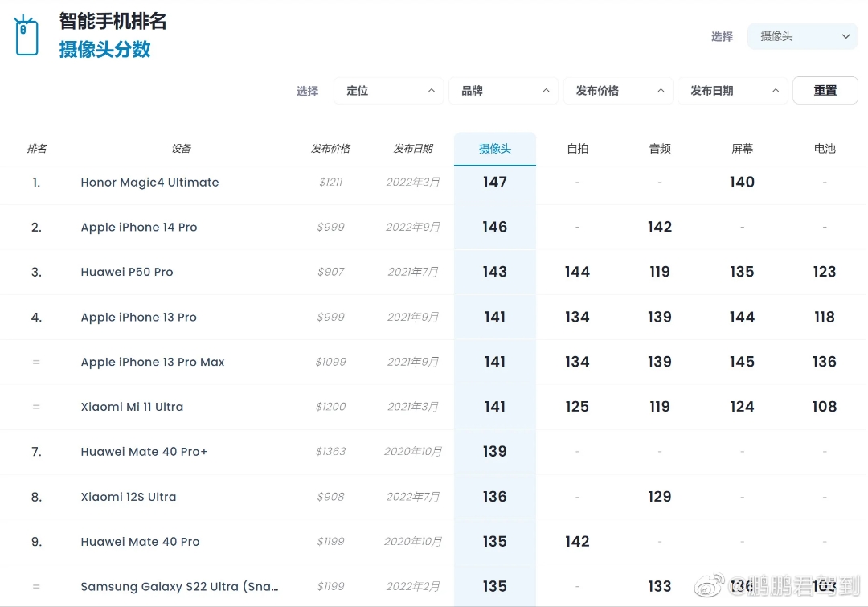Switch to the 自拍 column tab
This screenshot has height=607, width=868.
[577, 149]
